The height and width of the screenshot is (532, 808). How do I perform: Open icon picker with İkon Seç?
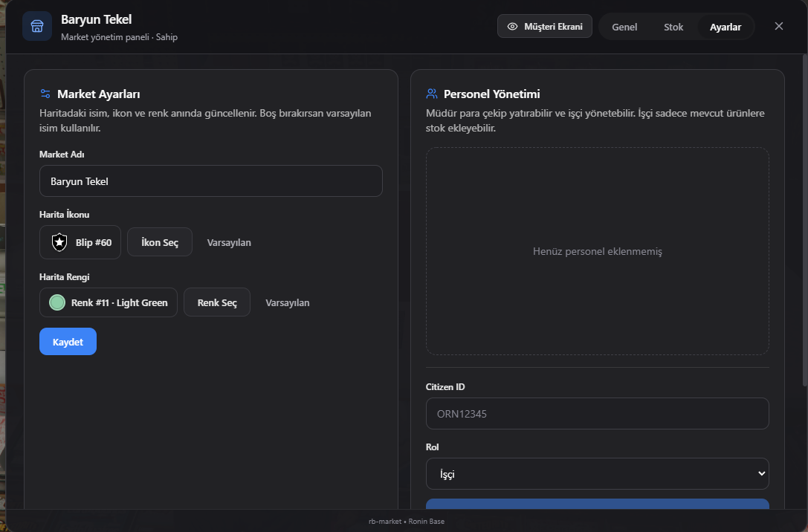160,242
